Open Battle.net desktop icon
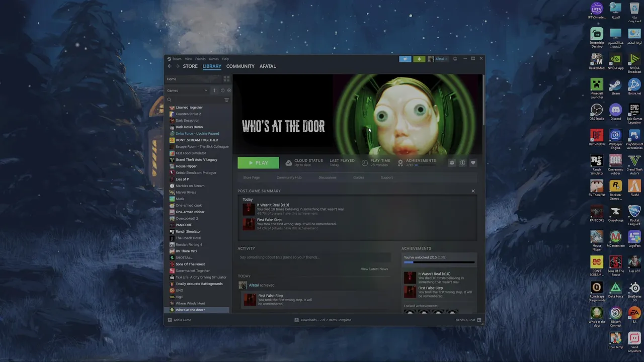The height and width of the screenshot is (362, 644). [x=634, y=86]
